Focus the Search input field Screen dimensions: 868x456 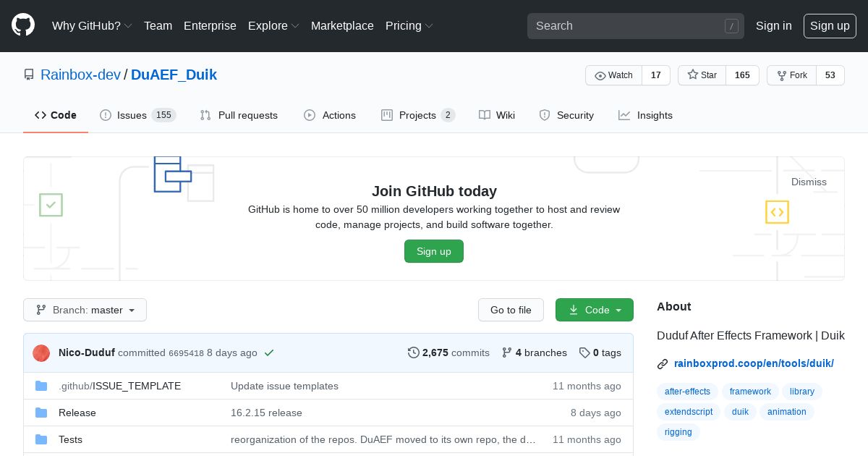click(635, 25)
